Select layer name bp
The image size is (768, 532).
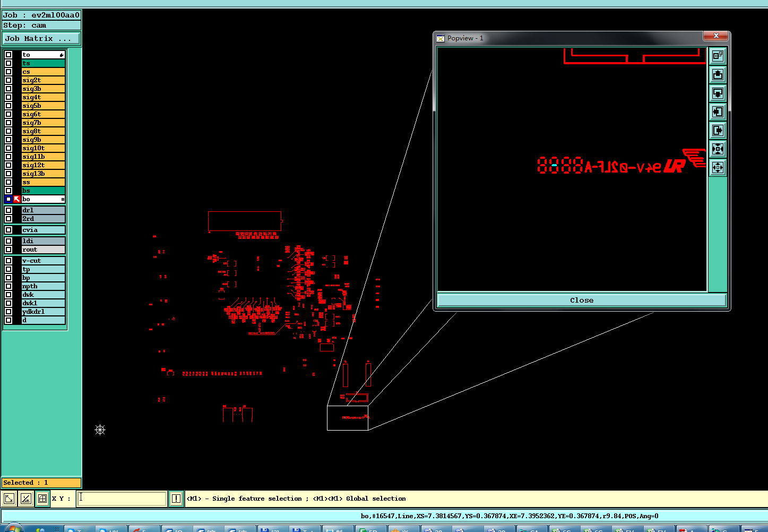point(43,278)
